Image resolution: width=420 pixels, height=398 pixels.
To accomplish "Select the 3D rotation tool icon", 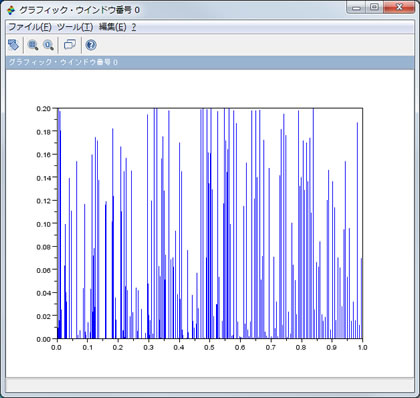I will coord(13,45).
